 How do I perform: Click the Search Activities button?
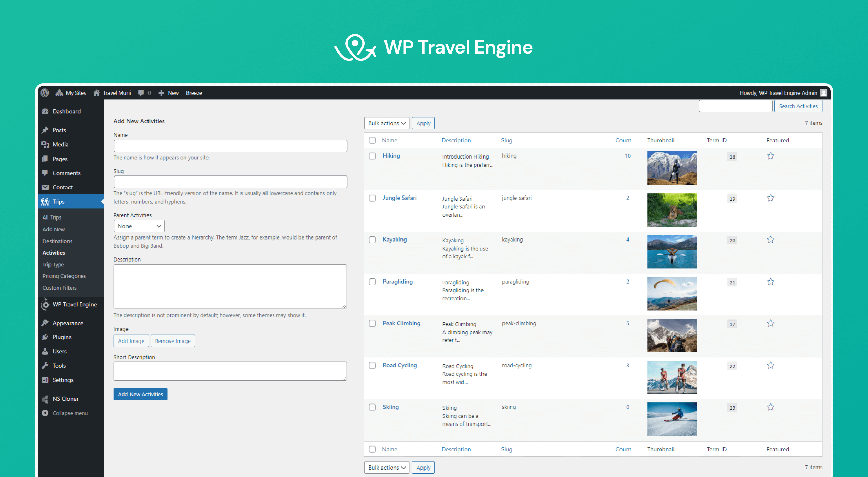click(x=798, y=106)
